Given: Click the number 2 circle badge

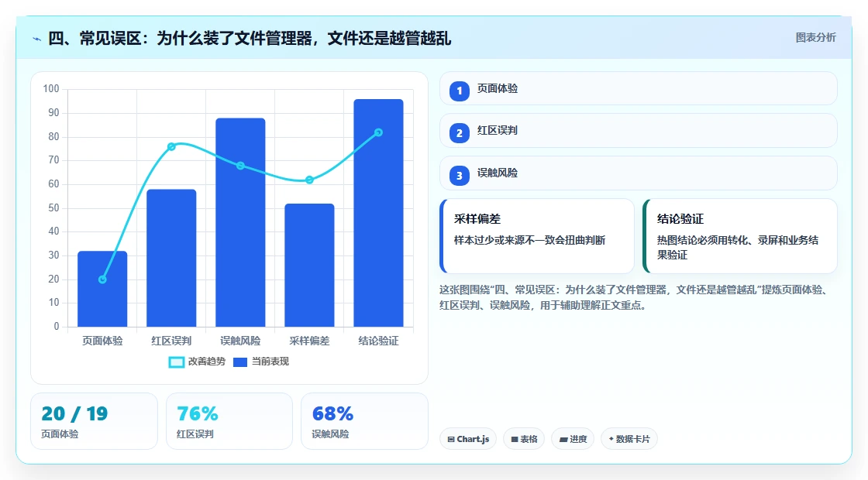Looking at the screenshot, I should (460, 132).
